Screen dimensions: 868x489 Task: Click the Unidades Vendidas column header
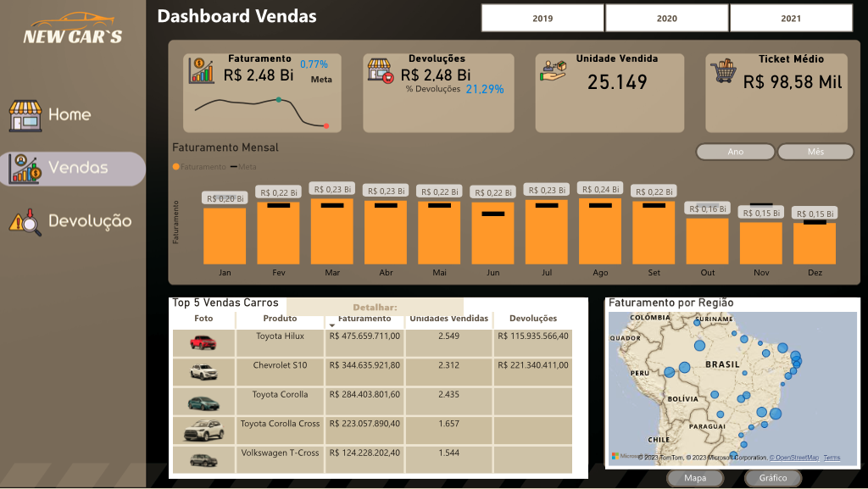tap(449, 319)
